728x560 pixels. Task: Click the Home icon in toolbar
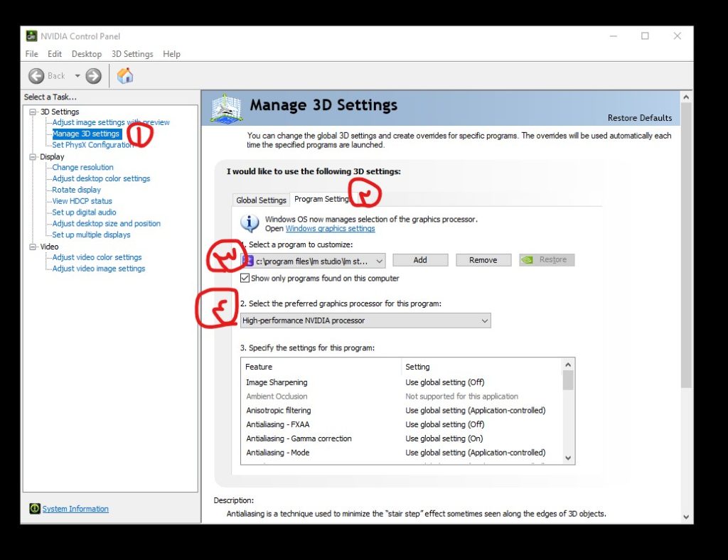125,76
